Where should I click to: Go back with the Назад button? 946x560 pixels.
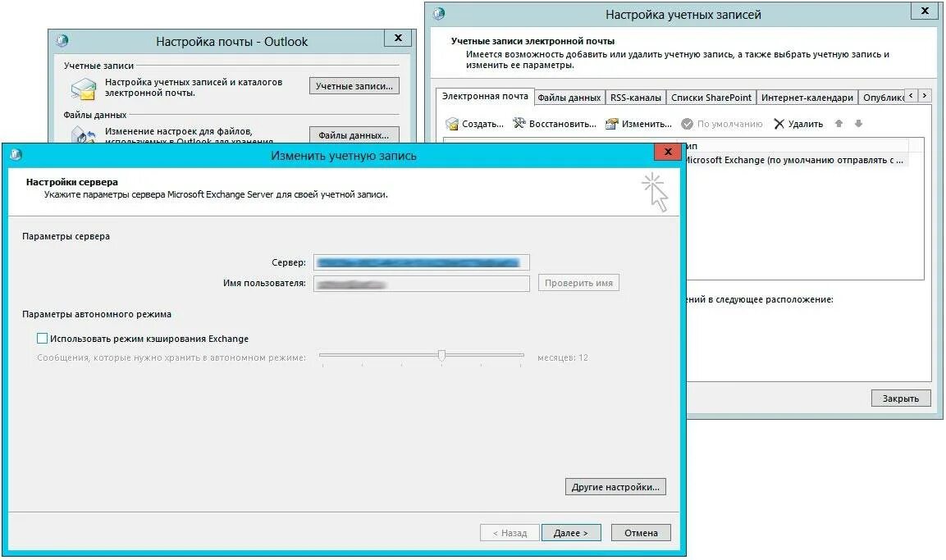[510, 533]
